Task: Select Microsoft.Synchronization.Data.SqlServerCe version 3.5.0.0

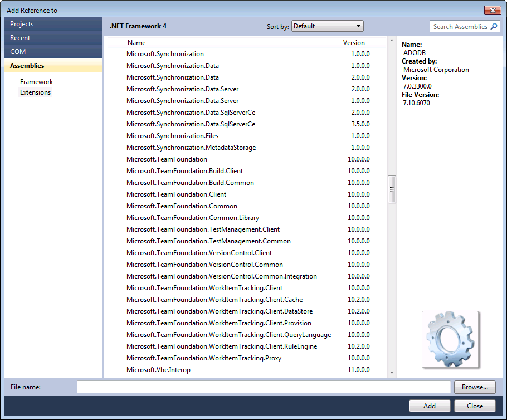Action: tap(247, 124)
